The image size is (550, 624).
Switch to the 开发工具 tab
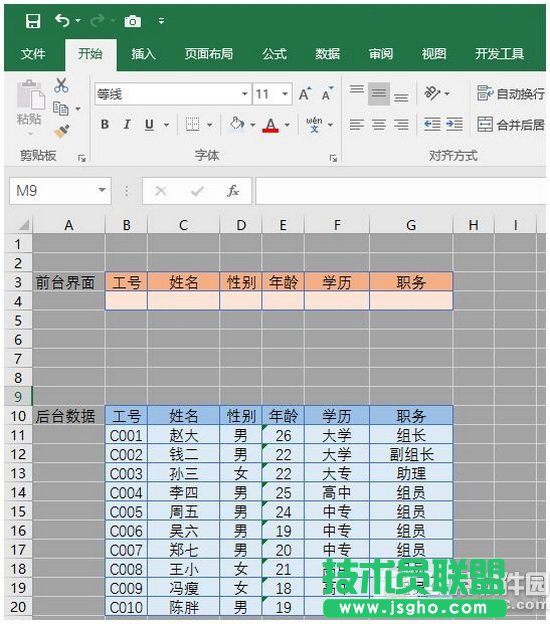pos(499,54)
